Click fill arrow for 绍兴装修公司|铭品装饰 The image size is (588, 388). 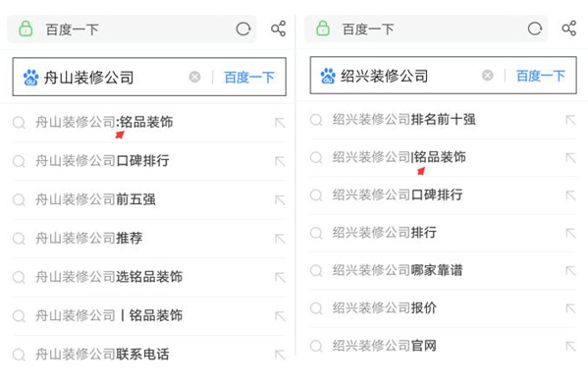570,157
